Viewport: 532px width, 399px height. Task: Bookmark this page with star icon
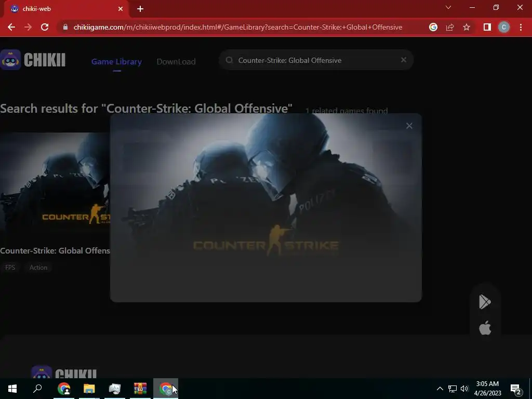(x=467, y=27)
